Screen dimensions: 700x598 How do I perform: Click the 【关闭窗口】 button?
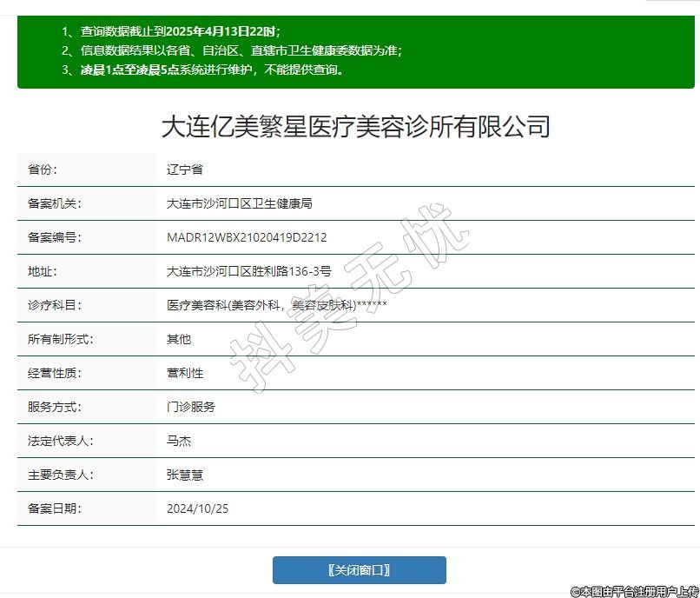(x=359, y=570)
